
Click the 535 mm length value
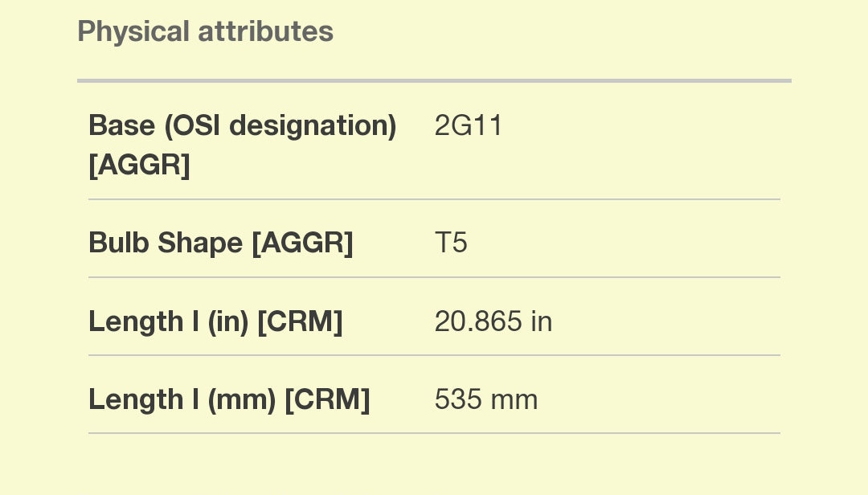coord(485,399)
